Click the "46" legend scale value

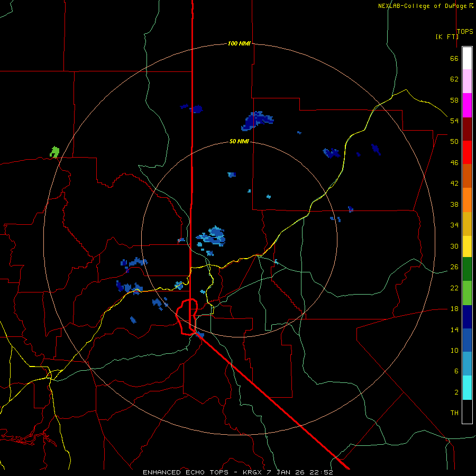(454, 163)
